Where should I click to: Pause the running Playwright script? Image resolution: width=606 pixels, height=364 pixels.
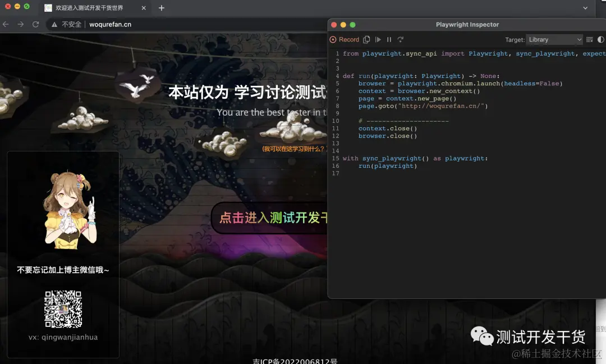(389, 39)
